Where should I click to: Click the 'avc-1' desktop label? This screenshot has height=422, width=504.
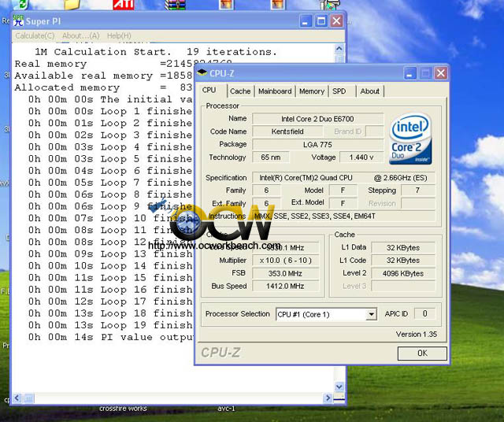pyautogui.click(x=226, y=409)
